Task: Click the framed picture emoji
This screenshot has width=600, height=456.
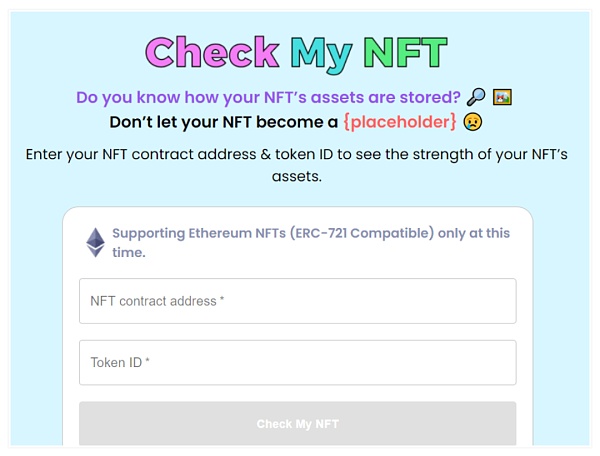Action: point(503,98)
